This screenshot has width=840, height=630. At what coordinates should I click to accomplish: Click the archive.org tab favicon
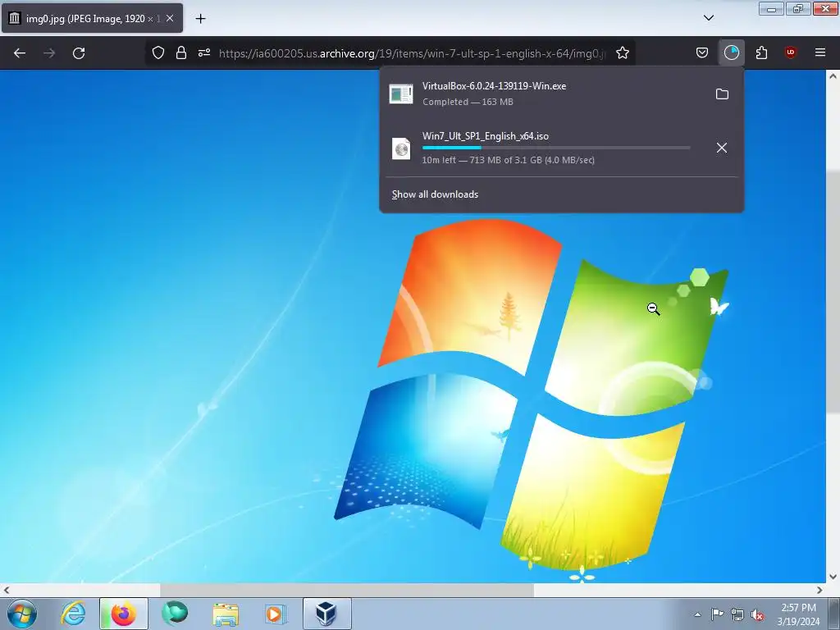pos(15,18)
